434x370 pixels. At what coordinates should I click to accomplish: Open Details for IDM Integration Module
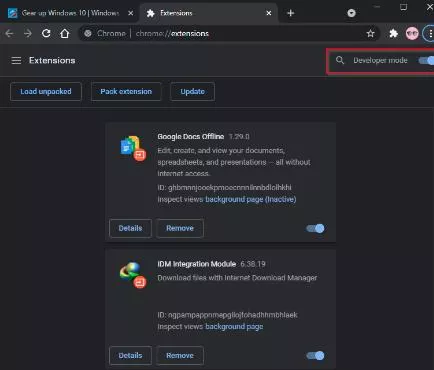click(130, 356)
